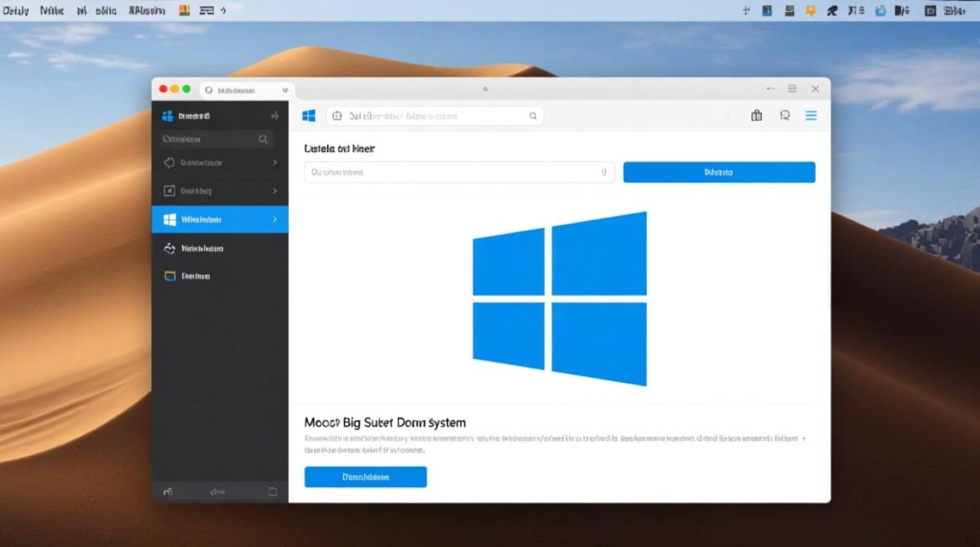Screen dimensions: 980x547
Task: Click the share-network icon item in the sidebar
Action: tap(168, 248)
